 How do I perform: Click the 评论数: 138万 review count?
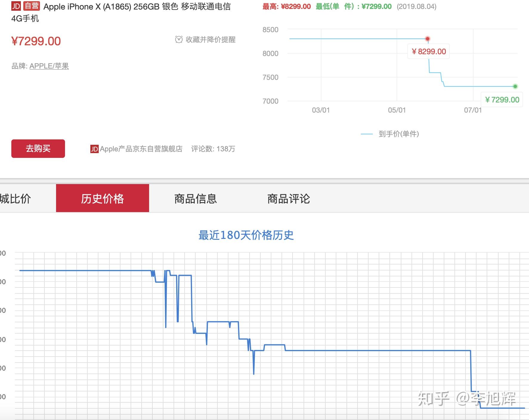[213, 149]
